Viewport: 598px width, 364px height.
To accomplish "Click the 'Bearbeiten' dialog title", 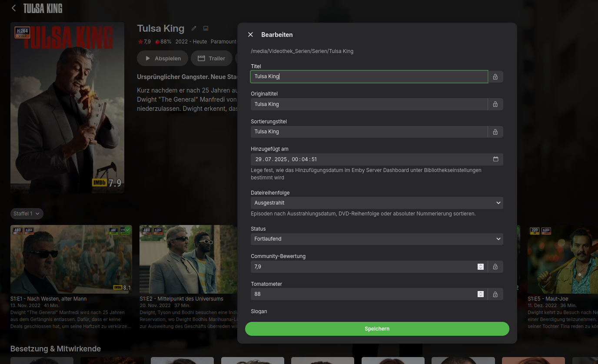I will pos(277,35).
